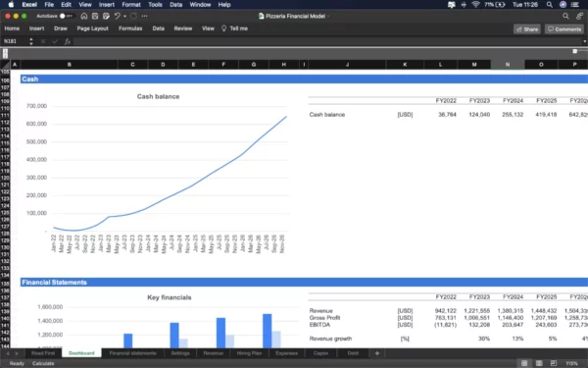
Task: Select column N header
Action: click(x=508, y=65)
